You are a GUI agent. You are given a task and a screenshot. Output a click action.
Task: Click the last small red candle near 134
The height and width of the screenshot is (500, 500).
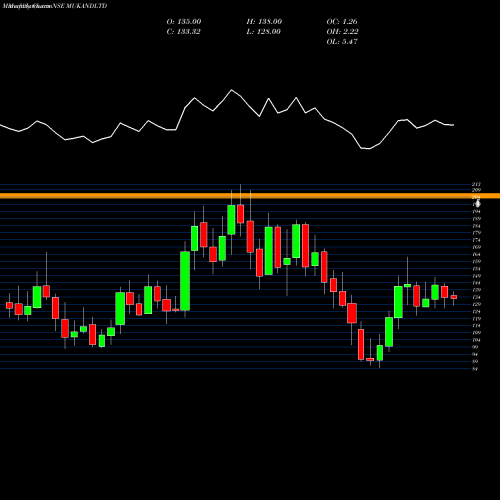point(454,297)
